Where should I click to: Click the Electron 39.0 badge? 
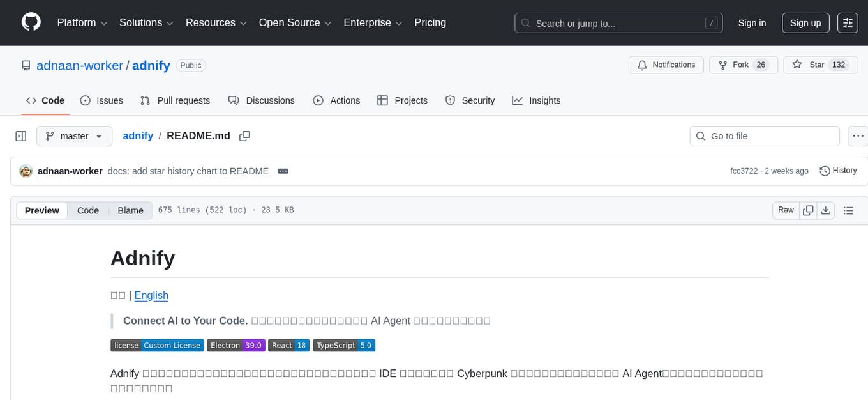tap(236, 345)
